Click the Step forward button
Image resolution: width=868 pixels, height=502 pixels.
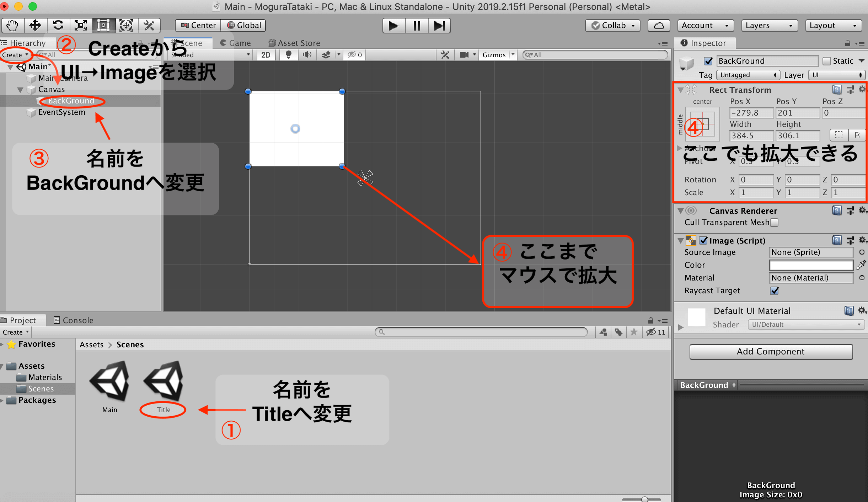pyautogui.click(x=439, y=26)
